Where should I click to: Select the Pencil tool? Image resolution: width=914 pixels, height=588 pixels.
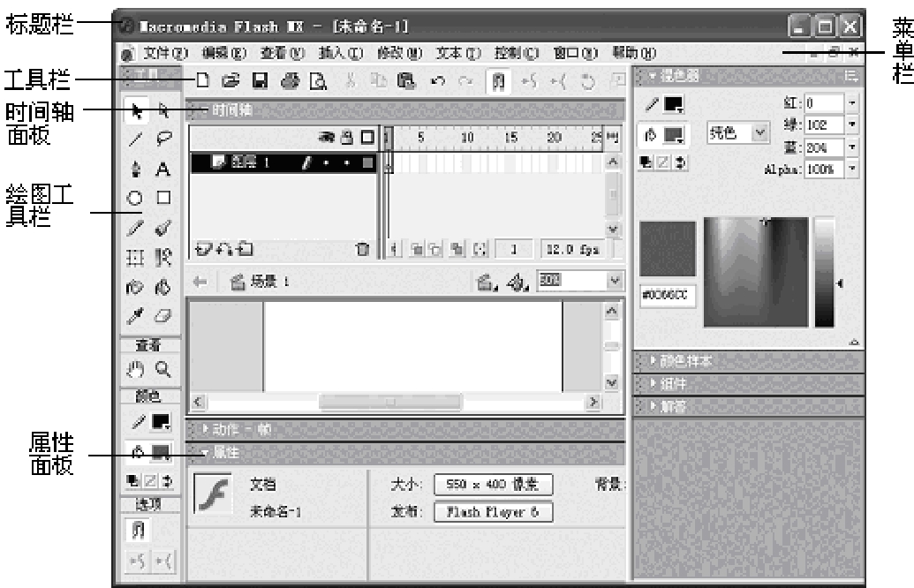tap(135, 228)
